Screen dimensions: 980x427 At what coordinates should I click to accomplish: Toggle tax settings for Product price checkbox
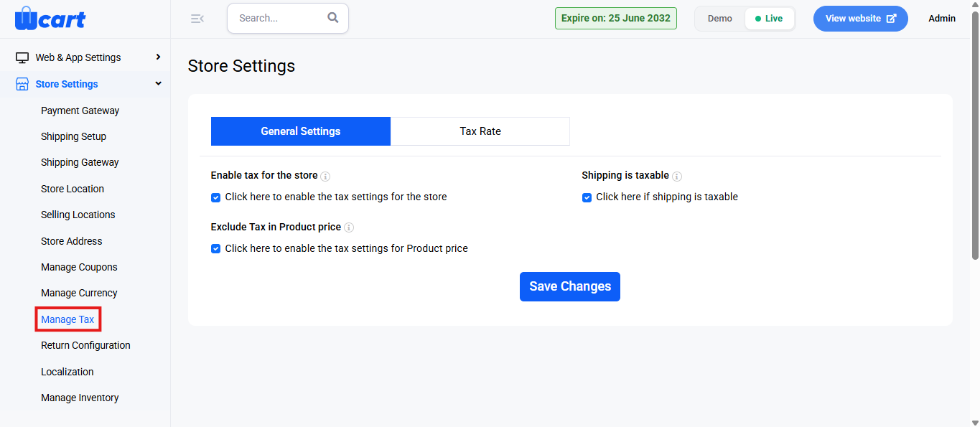tap(215, 249)
